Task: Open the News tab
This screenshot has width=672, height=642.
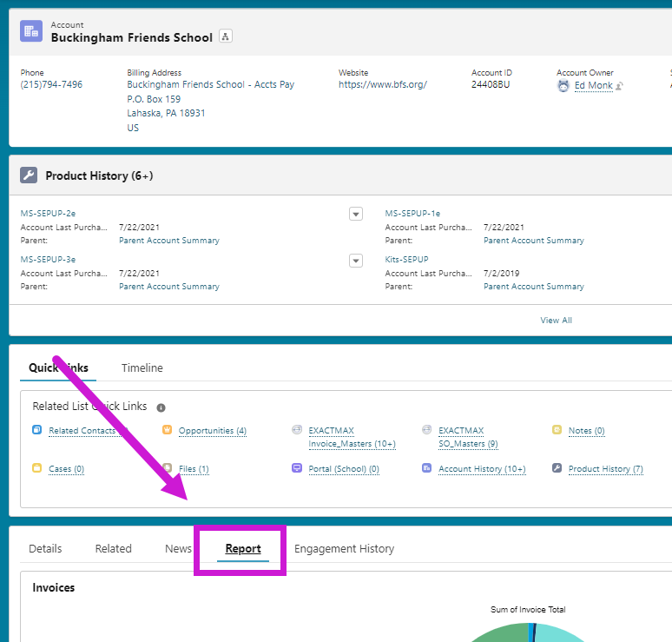Action: pos(178,548)
